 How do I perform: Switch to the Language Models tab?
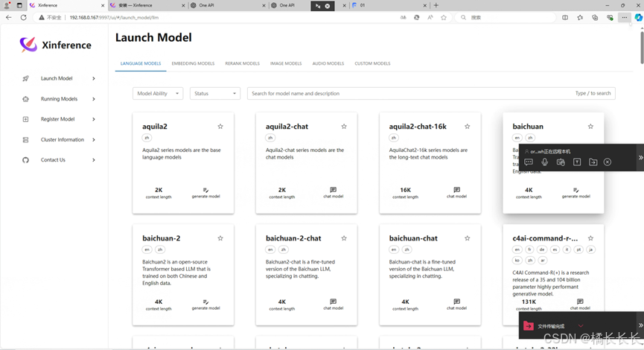tap(141, 64)
